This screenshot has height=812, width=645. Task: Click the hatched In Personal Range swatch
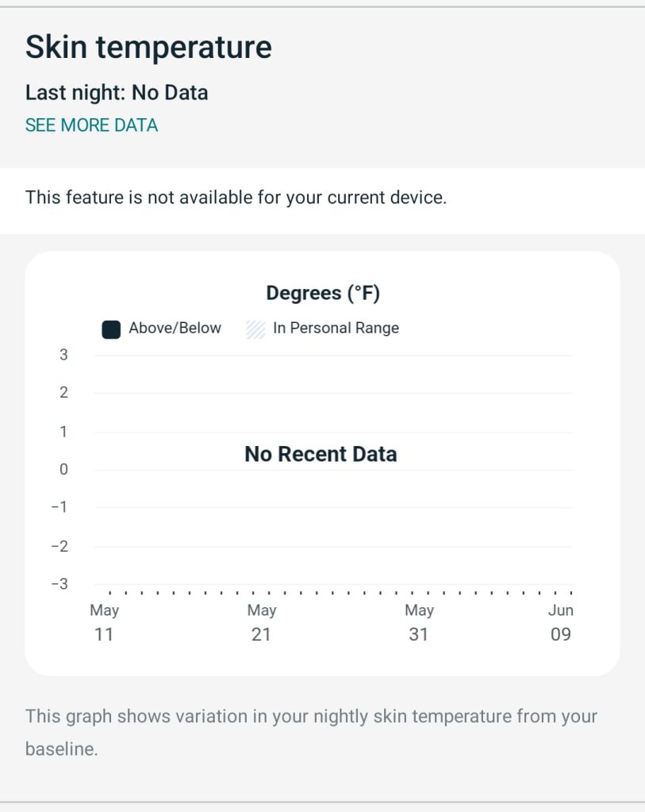(x=255, y=329)
